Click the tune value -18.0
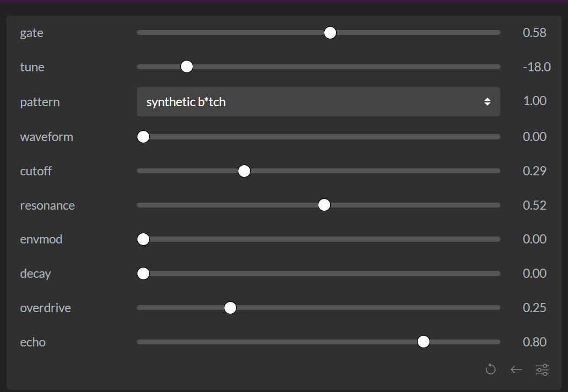Screen dimensions: 568x392 coord(537,67)
